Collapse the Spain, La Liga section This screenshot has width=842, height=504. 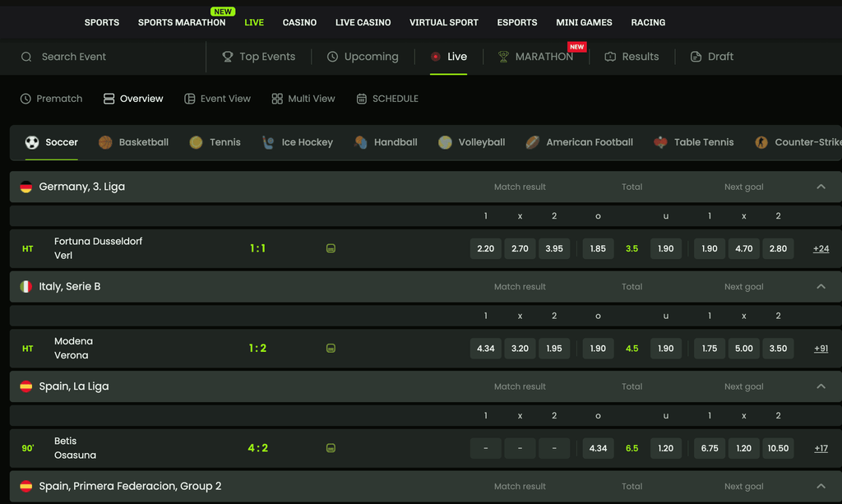(x=821, y=386)
